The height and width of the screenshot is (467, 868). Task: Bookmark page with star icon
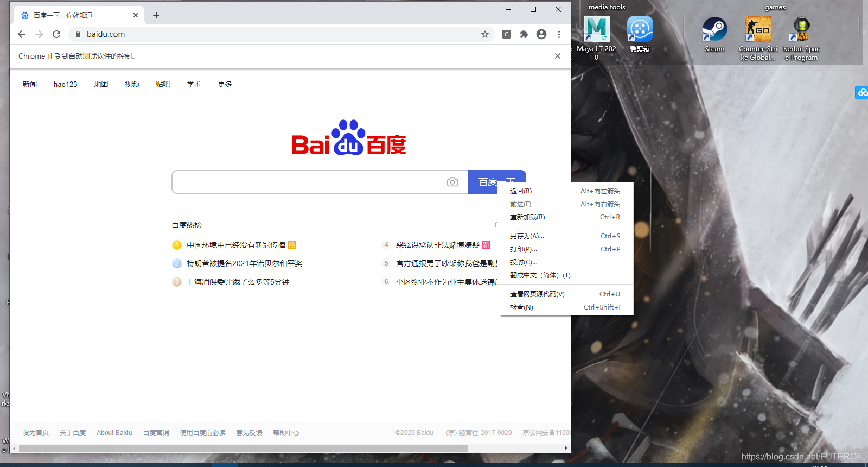pyautogui.click(x=485, y=34)
